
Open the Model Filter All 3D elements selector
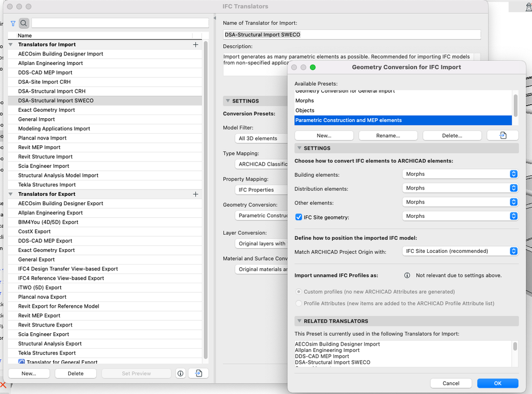(x=261, y=138)
